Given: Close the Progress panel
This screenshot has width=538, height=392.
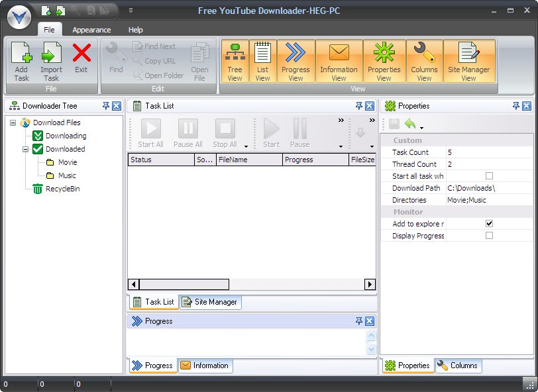Looking at the screenshot, I should click(370, 321).
